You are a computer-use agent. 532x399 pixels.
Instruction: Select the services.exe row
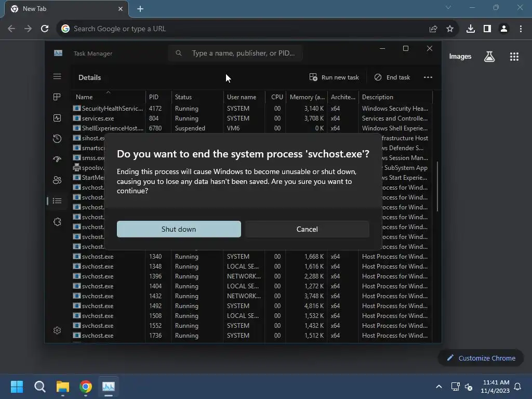tap(252, 118)
